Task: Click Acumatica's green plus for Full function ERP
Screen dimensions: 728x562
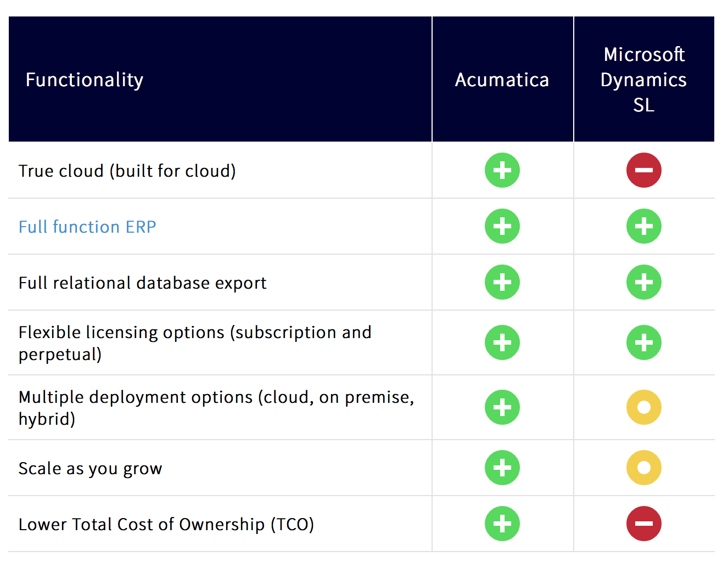Action: pos(502,226)
